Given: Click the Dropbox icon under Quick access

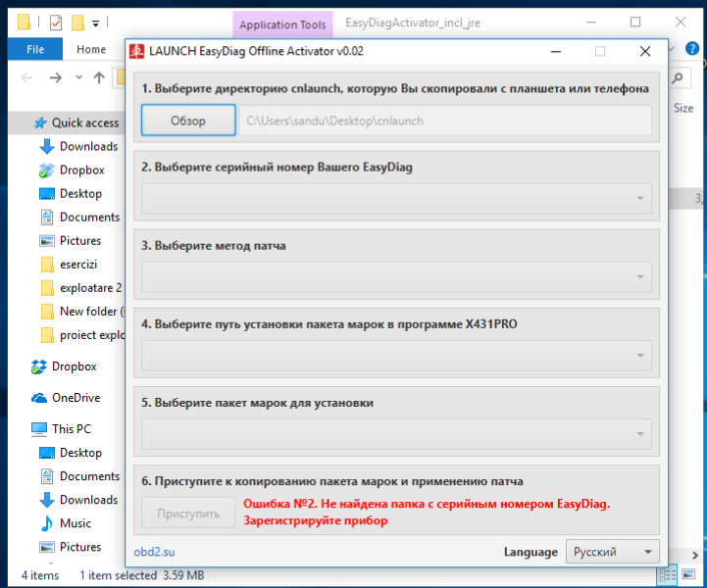Looking at the screenshot, I should tap(46, 171).
